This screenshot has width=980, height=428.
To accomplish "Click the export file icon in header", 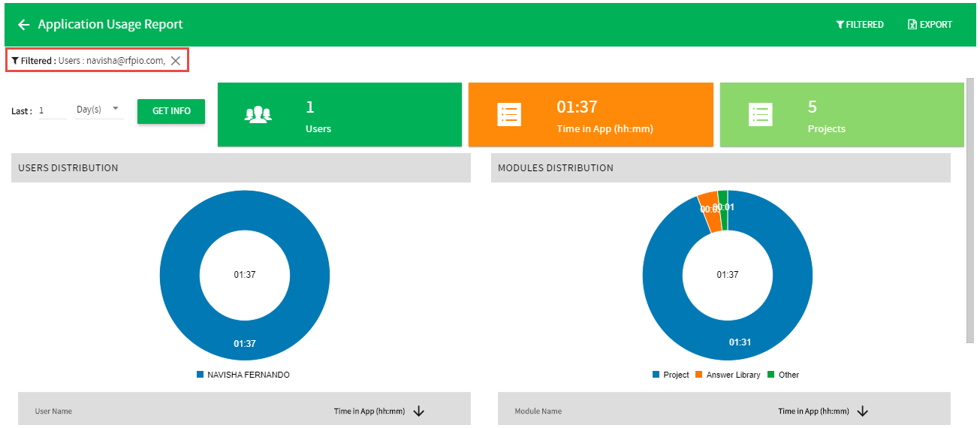I will (912, 25).
